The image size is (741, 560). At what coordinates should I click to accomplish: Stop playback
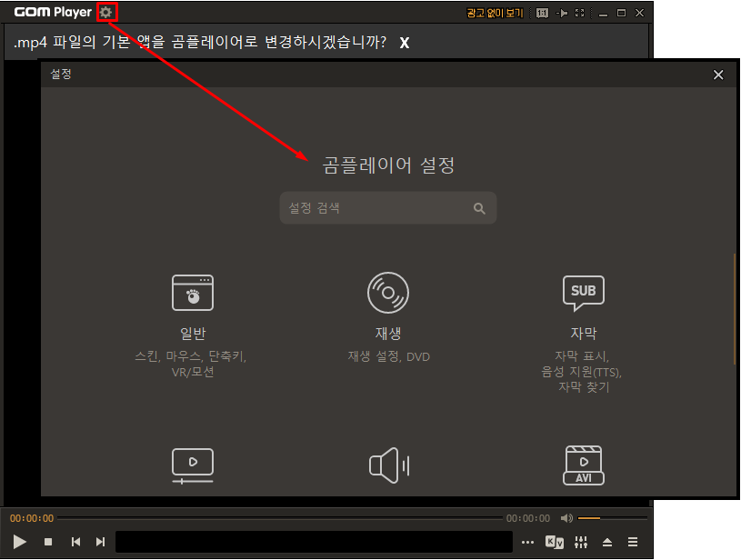pos(48,542)
